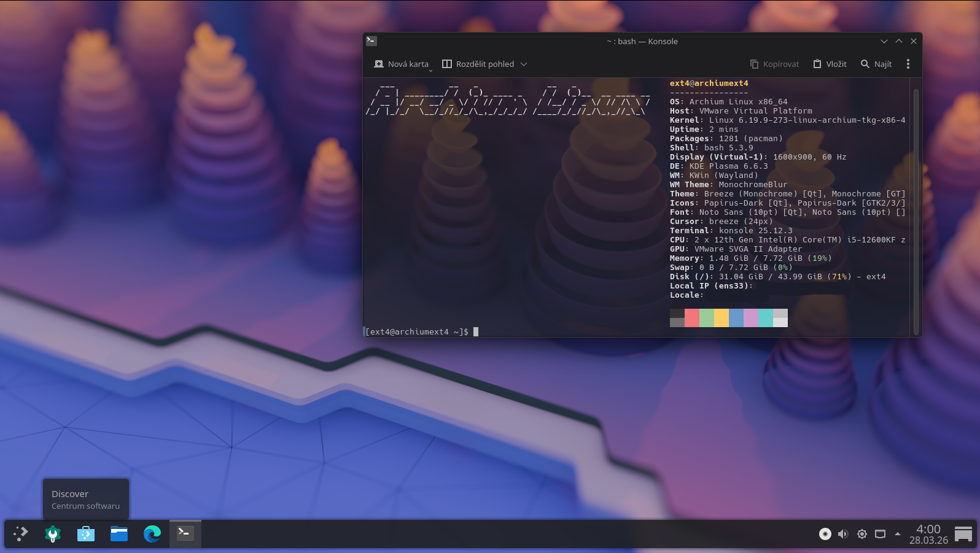
Task: Click the "Shell: bash 5.3.9" line
Action: point(712,148)
